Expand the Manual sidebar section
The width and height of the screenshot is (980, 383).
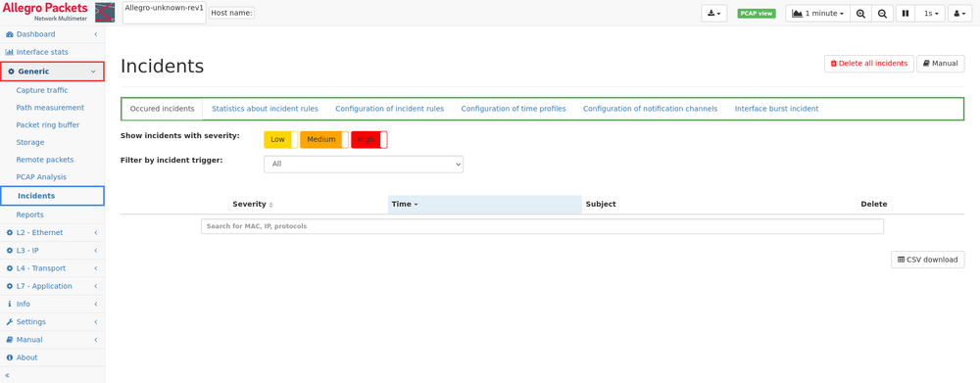pyautogui.click(x=52, y=340)
